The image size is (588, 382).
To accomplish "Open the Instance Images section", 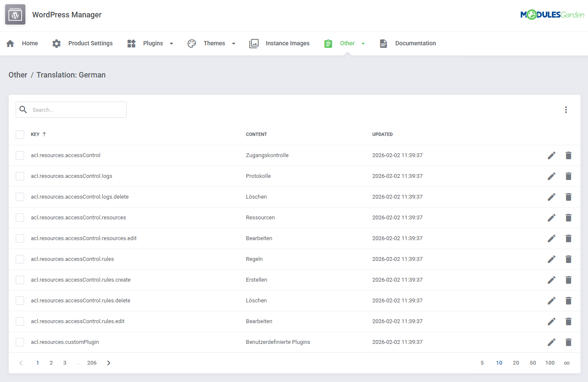I will (288, 43).
